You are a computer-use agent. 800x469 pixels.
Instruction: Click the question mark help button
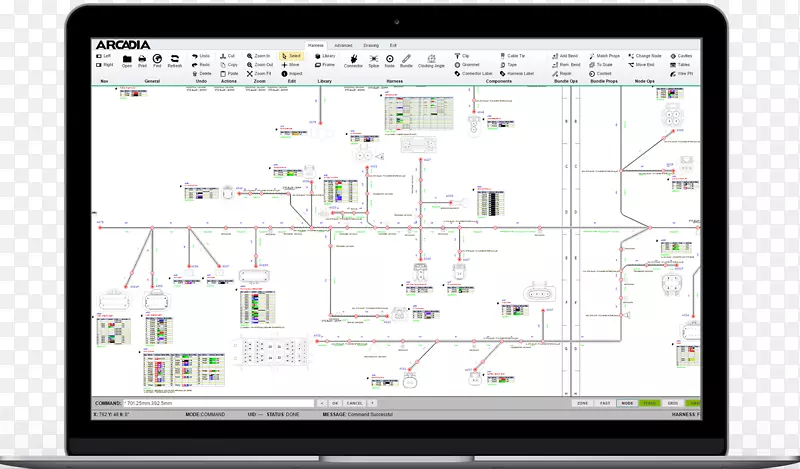click(x=373, y=403)
